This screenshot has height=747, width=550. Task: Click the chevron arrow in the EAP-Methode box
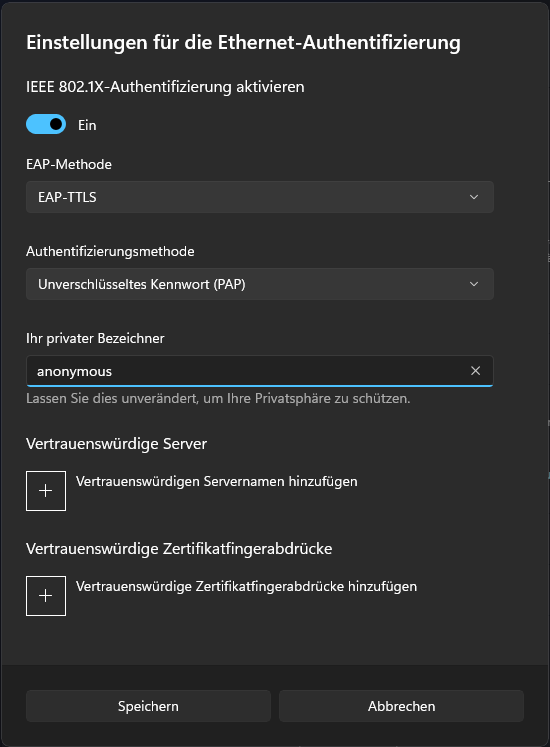[474, 197]
